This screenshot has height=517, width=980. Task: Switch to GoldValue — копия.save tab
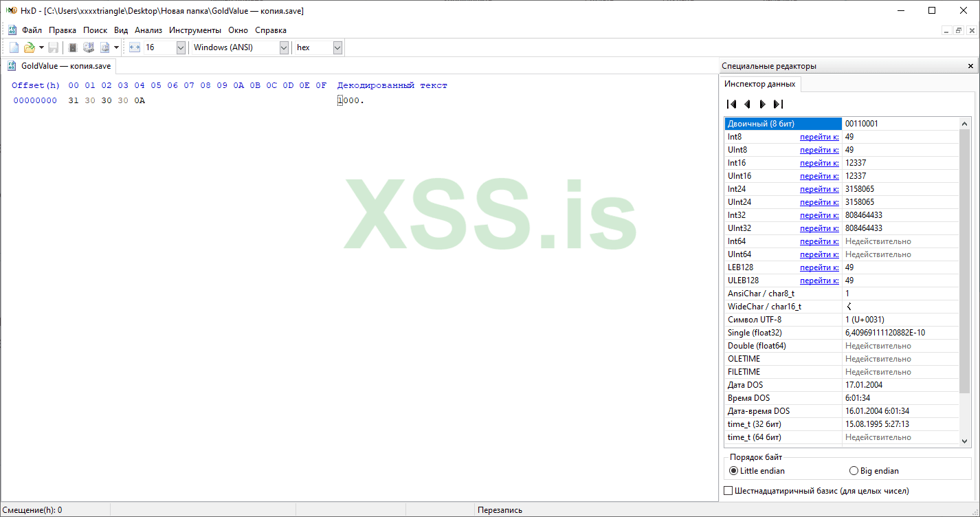tap(59, 66)
